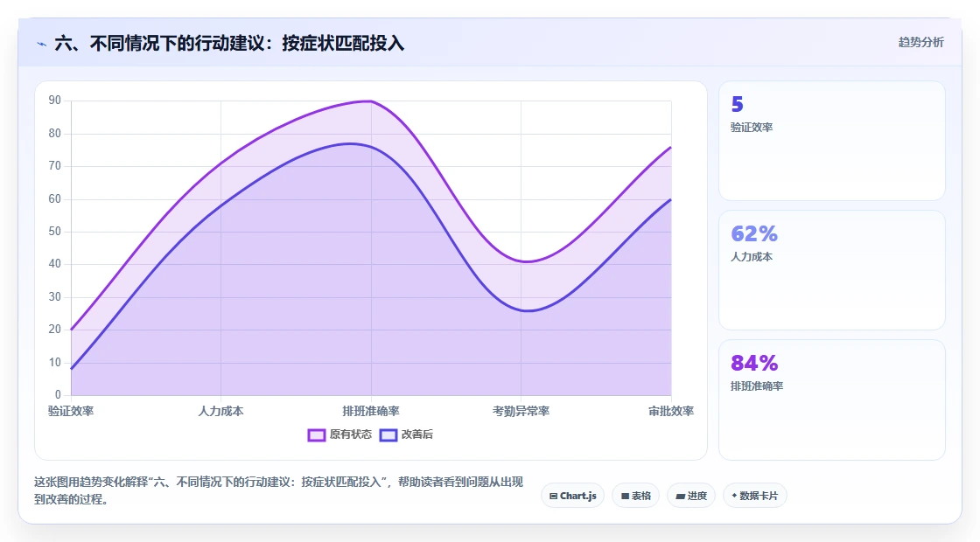Click the 进度 chip icon

click(x=681, y=497)
